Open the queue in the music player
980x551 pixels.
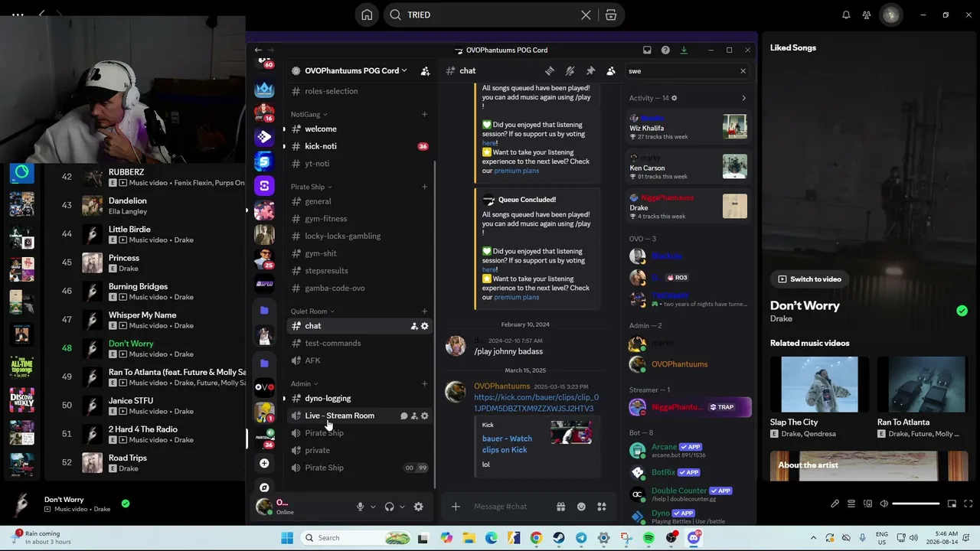851,504
